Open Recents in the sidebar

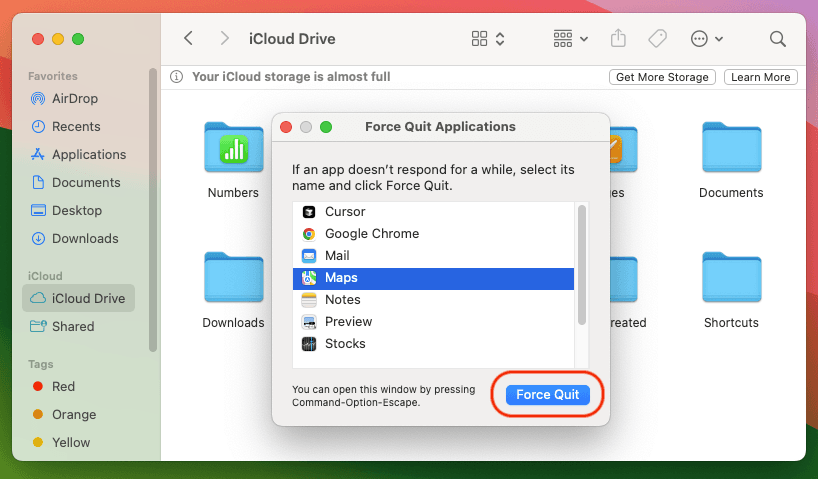click(x=76, y=126)
